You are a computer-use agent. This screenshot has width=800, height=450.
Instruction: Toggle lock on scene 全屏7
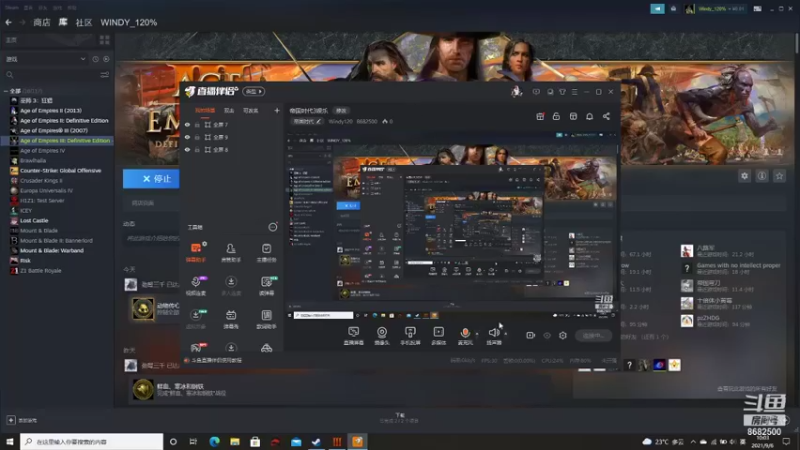click(x=197, y=124)
